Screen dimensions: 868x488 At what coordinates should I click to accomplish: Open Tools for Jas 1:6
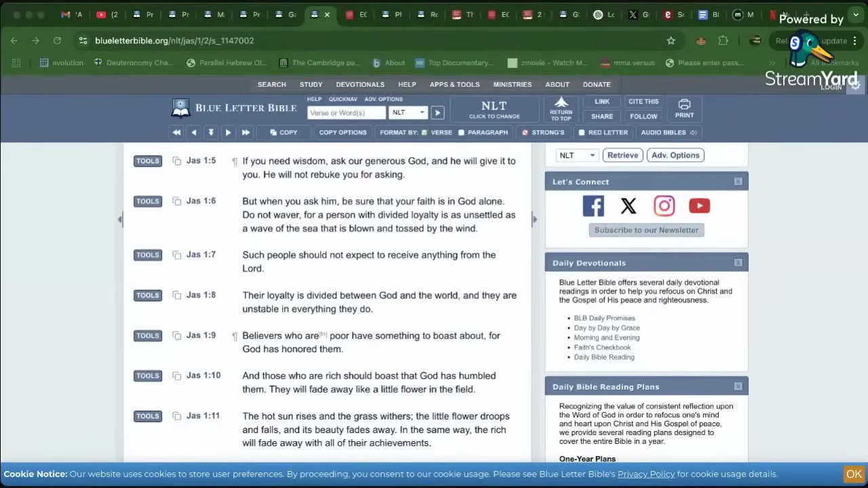(x=148, y=201)
